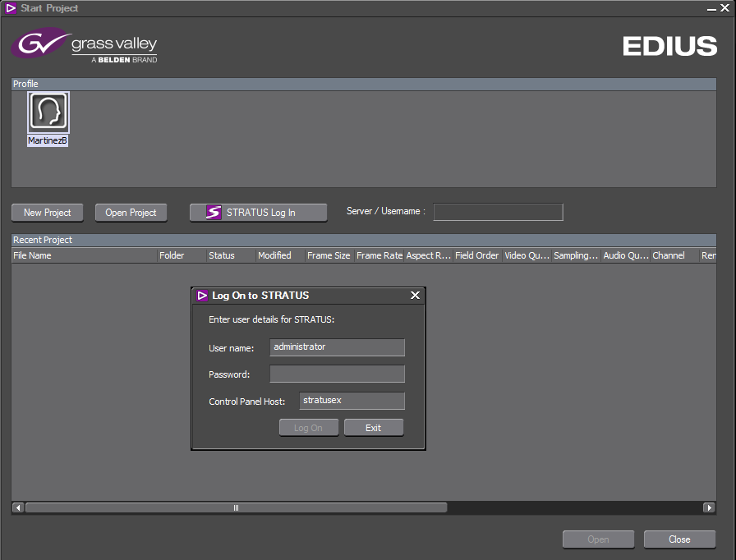Image resolution: width=736 pixels, height=560 pixels.
Task: Click the left scroll arrow of project list
Action: point(18,507)
